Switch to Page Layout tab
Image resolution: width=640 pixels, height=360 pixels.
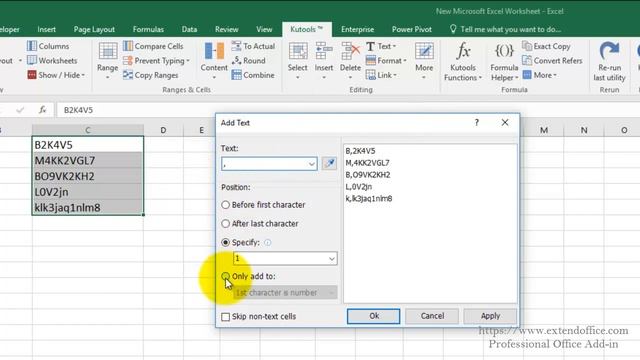point(94,29)
